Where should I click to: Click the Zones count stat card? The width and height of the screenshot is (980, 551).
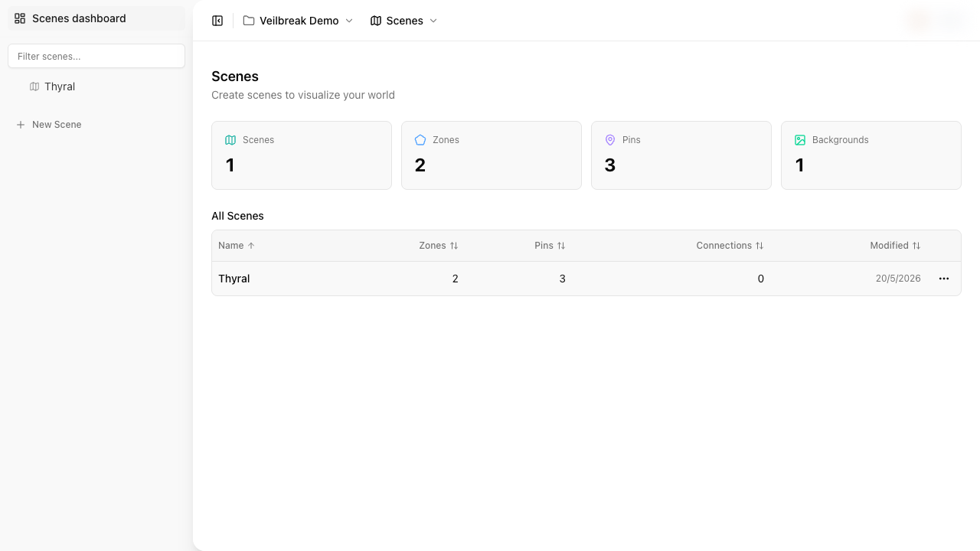(492, 155)
